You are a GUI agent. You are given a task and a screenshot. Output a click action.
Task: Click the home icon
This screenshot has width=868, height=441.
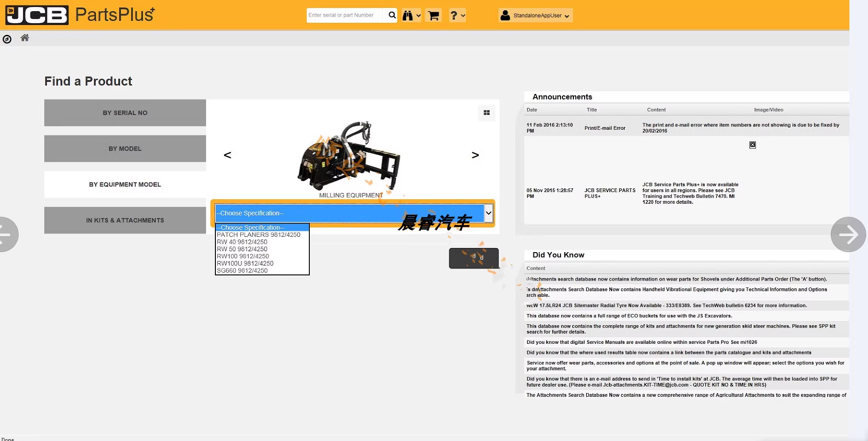click(25, 38)
